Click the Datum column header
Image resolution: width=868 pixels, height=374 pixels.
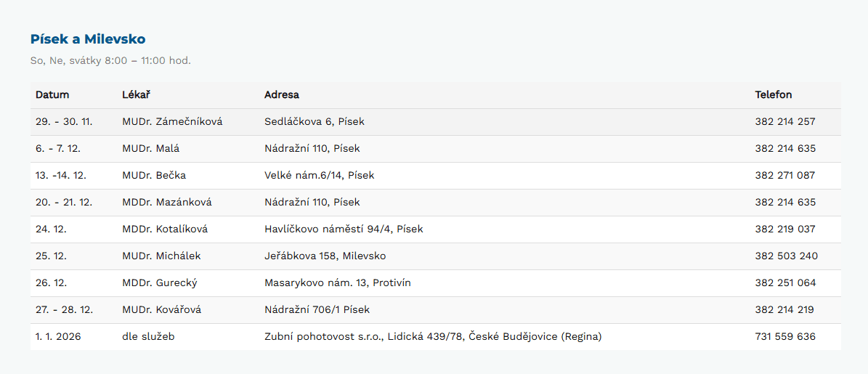[x=52, y=95]
